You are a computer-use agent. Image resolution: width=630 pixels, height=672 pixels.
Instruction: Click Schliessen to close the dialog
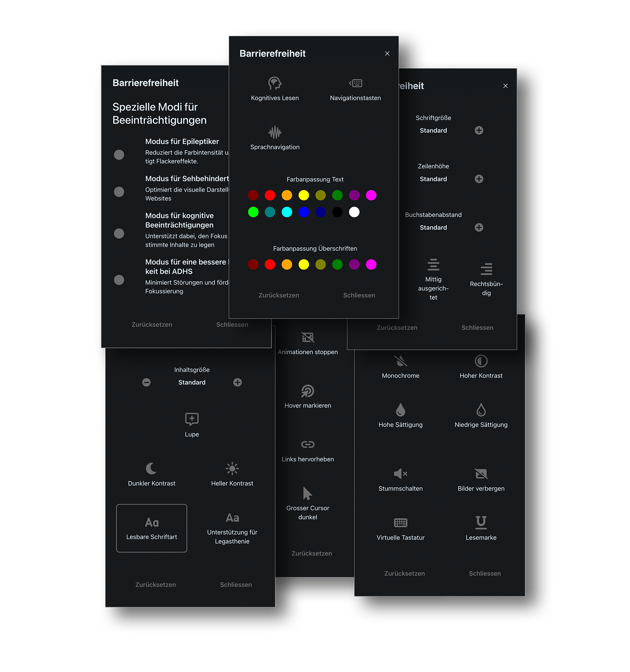coord(359,295)
